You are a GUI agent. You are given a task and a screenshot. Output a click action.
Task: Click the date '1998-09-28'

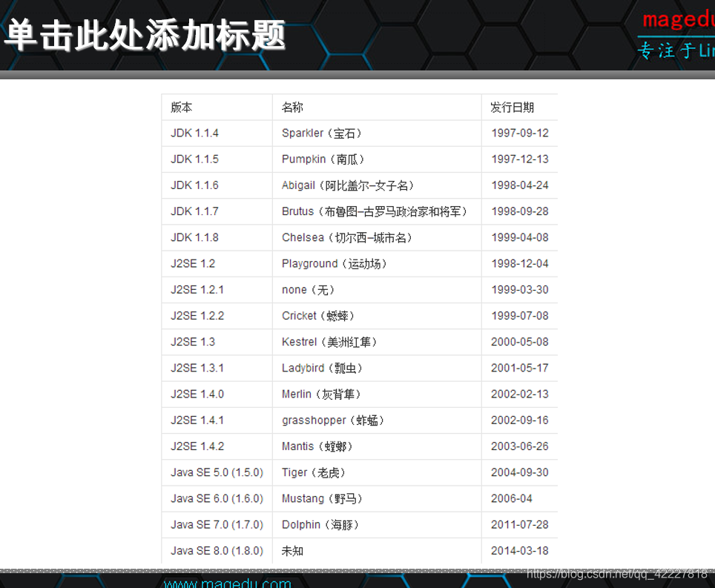[520, 211]
